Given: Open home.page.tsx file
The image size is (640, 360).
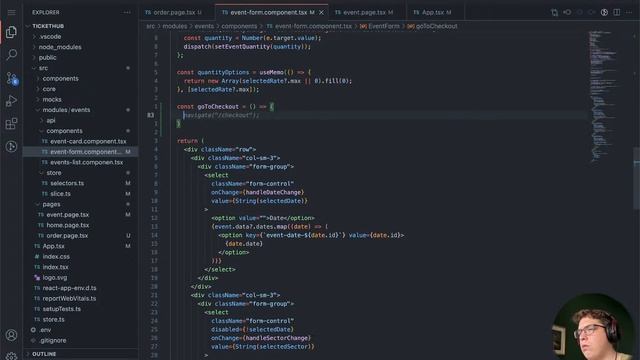Looking at the screenshot, I should click(67, 225).
